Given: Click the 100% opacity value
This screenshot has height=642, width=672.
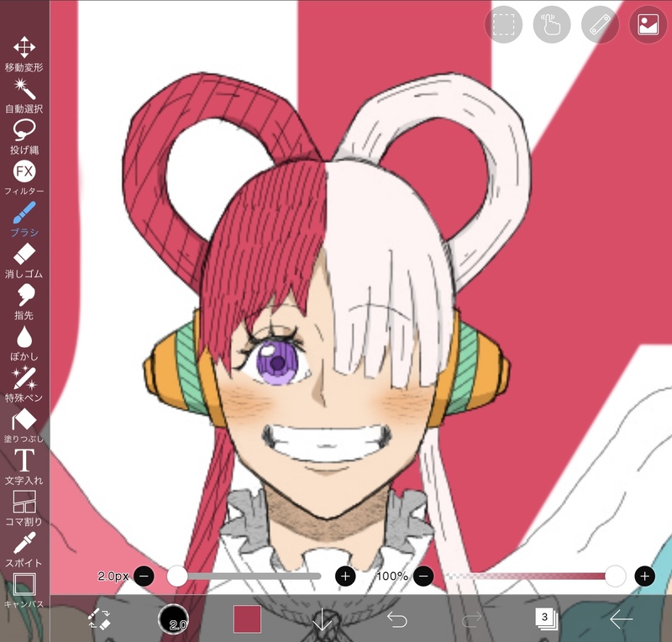Looking at the screenshot, I should click(391, 576).
